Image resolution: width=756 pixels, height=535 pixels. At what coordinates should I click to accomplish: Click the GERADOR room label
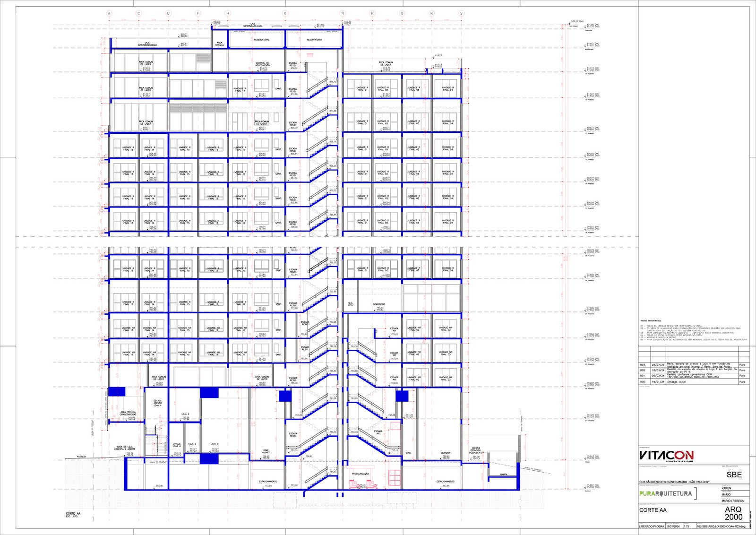pyautogui.click(x=445, y=453)
